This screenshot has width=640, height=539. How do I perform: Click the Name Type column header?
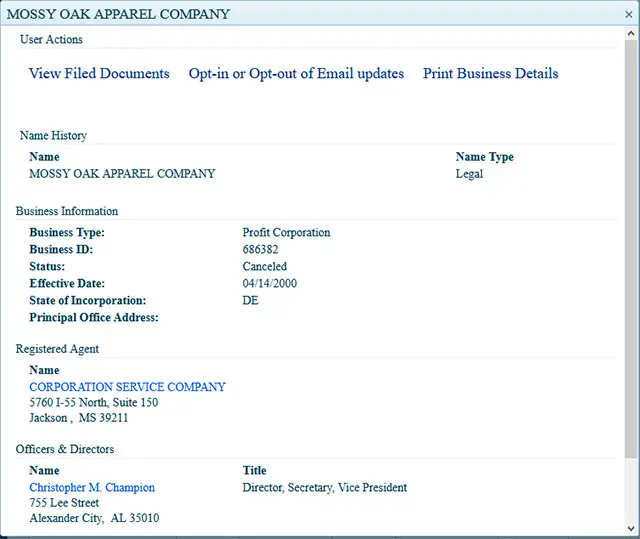(x=484, y=157)
